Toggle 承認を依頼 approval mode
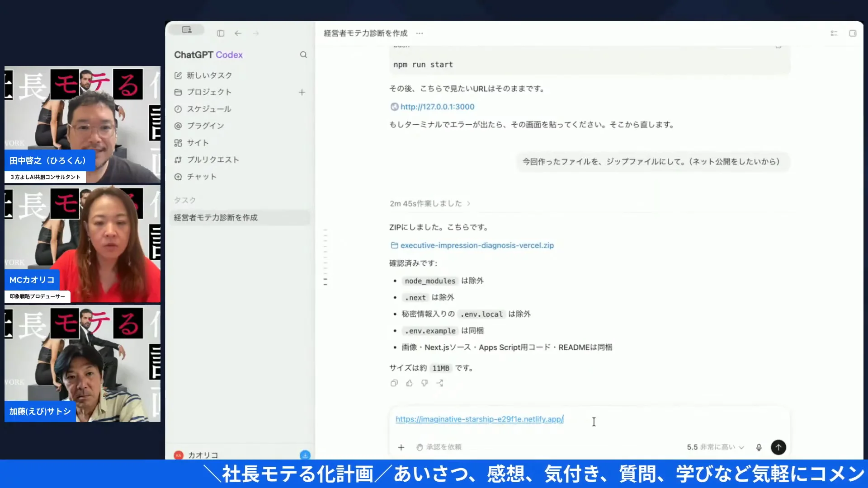This screenshot has width=868, height=488. [439, 447]
